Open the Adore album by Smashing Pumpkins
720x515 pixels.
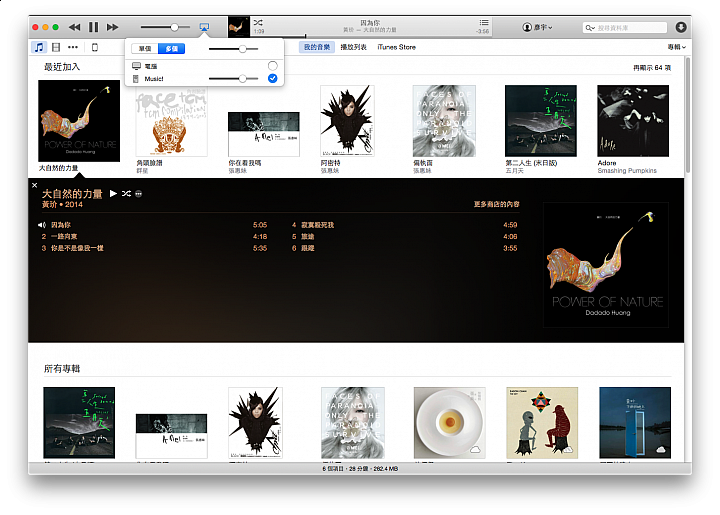point(633,121)
